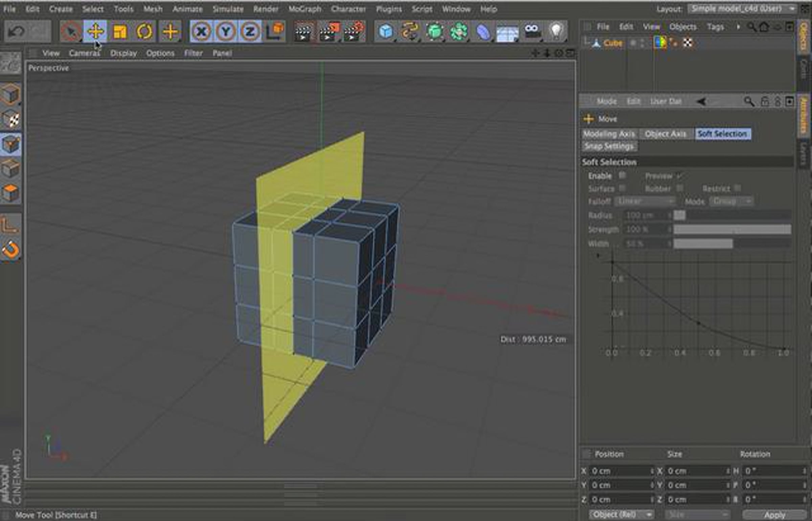The width and height of the screenshot is (812, 521).
Task: Toggle the Rubber checkbox
Action: (x=679, y=188)
